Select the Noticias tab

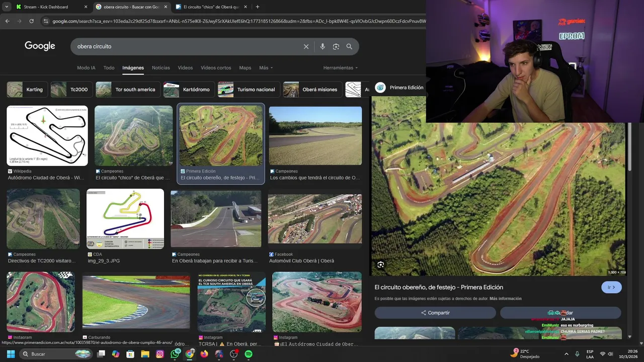[x=161, y=68]
